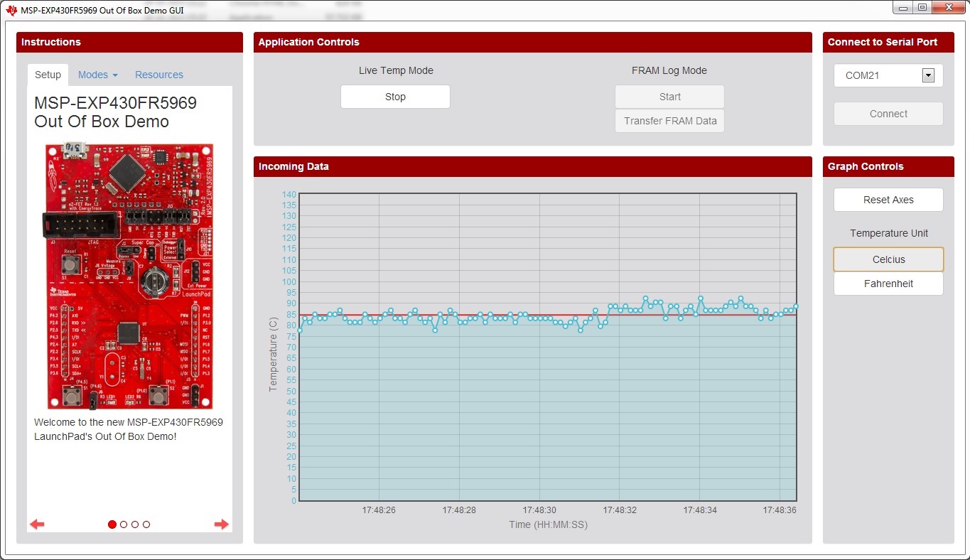Click the right red arrow in Instructions
The height and width of the screenshot is (560, 970).
coord(222,524)
